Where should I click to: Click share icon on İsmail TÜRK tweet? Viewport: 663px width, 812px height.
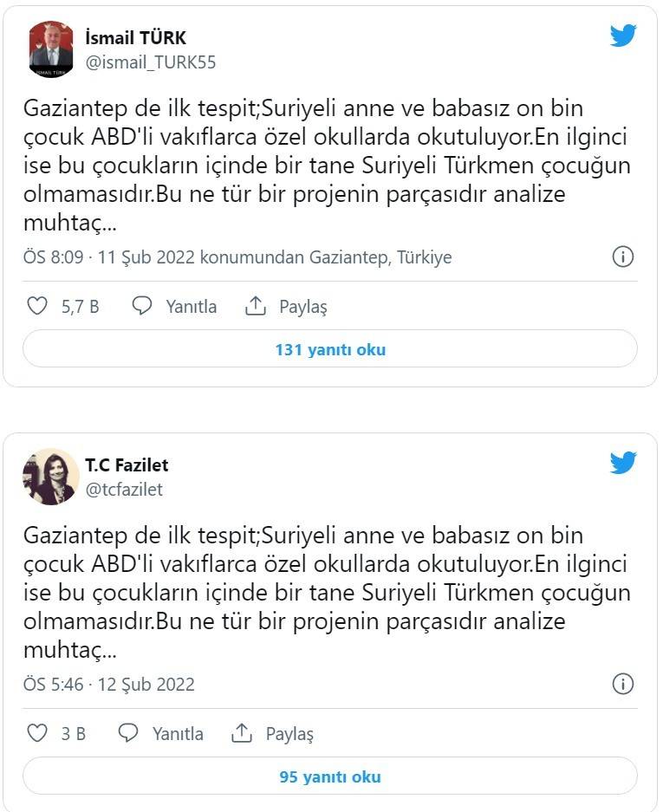pyautogui.click(x=255, y=306)
